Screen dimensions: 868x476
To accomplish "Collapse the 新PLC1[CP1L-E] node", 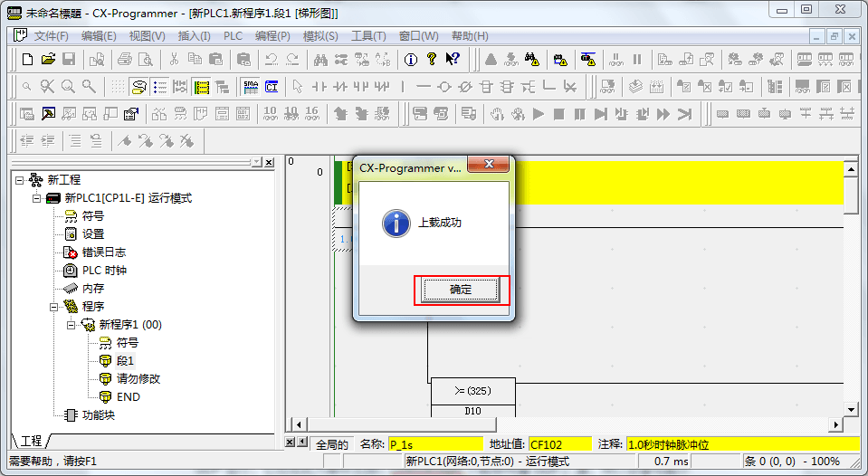I will [36, 198].
